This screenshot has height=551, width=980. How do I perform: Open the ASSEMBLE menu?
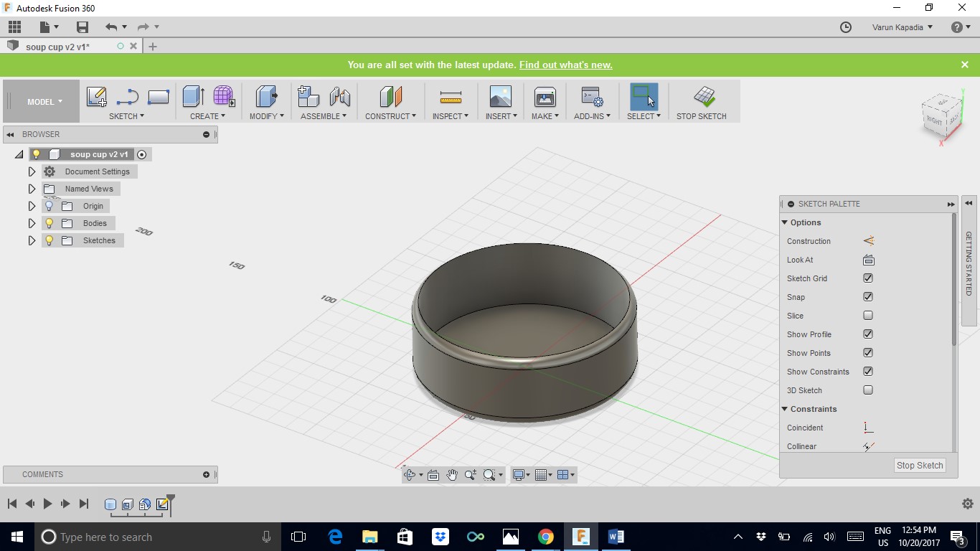point(324,116)
